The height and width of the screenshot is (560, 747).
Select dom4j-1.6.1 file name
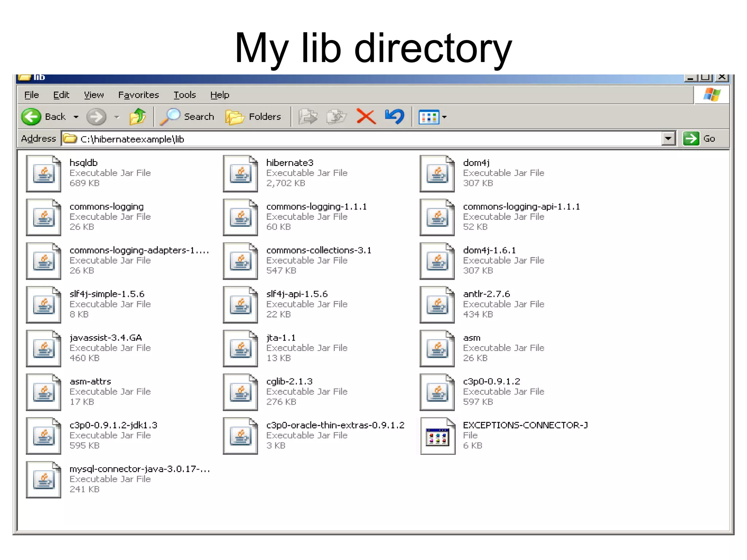click(489, 250)
